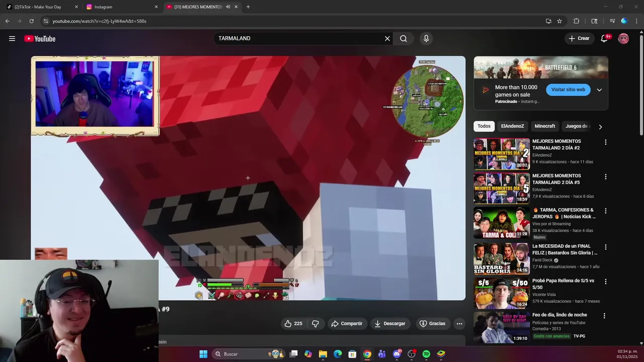The image size is (644, 362).
Task: Install app icon in address bar
Action: point(548,21)
